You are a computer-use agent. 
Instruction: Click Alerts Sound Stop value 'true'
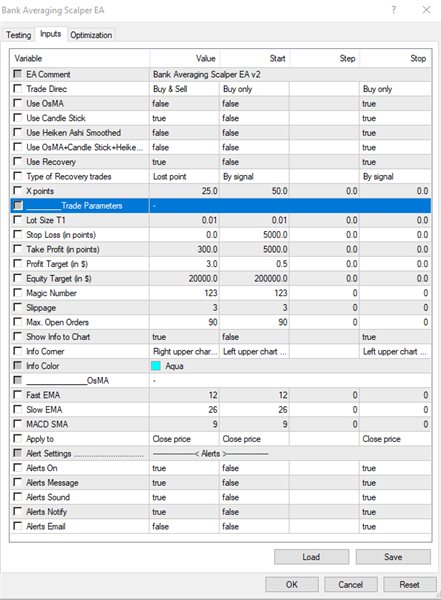(x=395, y=497)
